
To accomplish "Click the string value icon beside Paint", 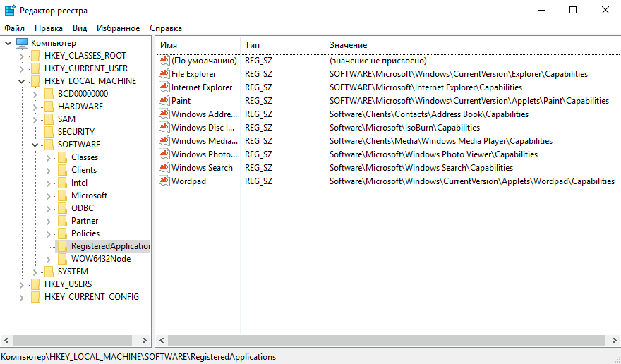I will (x=164, y=100).
